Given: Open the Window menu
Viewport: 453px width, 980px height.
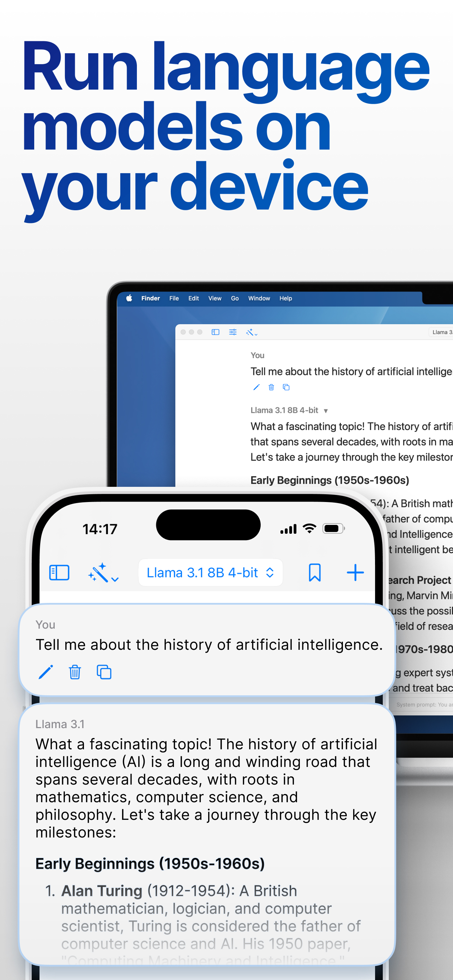Looking at the screenshot, I should 259,298.
